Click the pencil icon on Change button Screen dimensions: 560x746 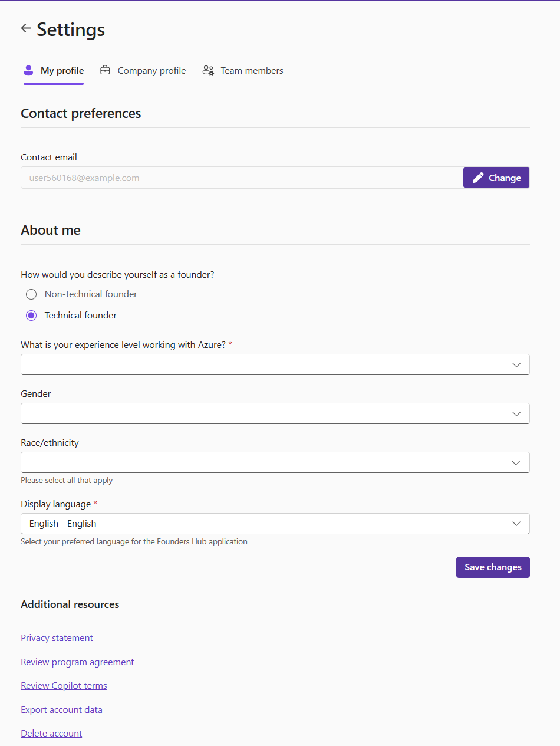[478, 178]
